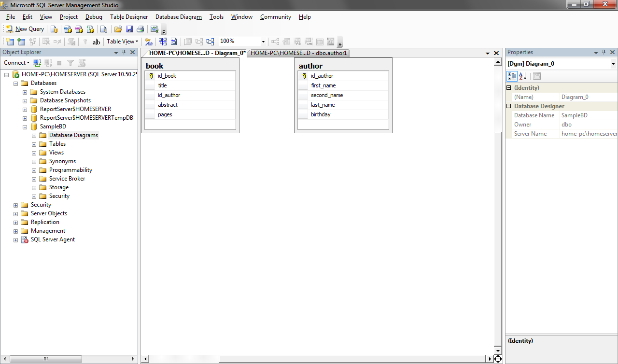
Task: Collapse the Database Designer property category
Action: coord(508,106)
